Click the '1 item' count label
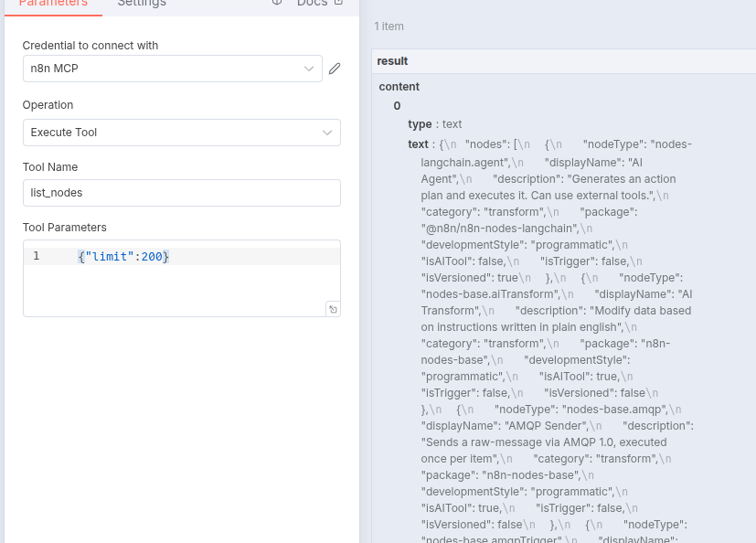This screenshot has height=543, width=756. pyautogui.click(x=389, y=27)
